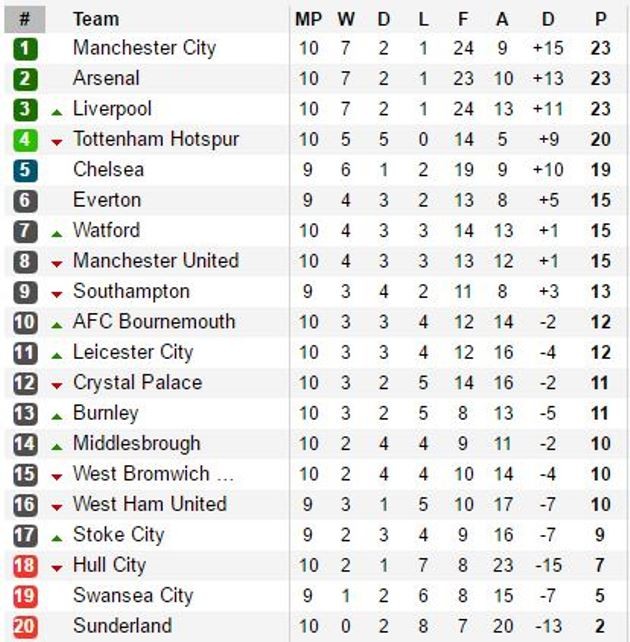Click the gray rank 10 badge
Image resolution: width=630 pixels, height=642 pixels.
[x=25, y=322]
